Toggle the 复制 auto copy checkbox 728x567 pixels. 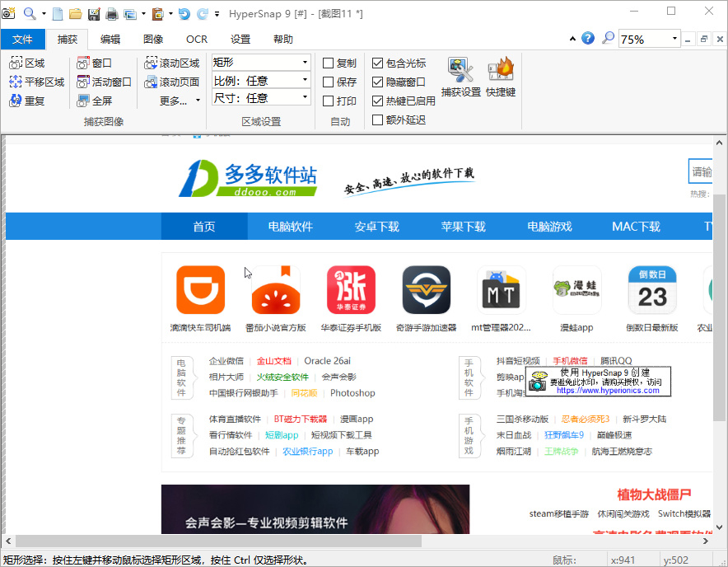(329, 63)
